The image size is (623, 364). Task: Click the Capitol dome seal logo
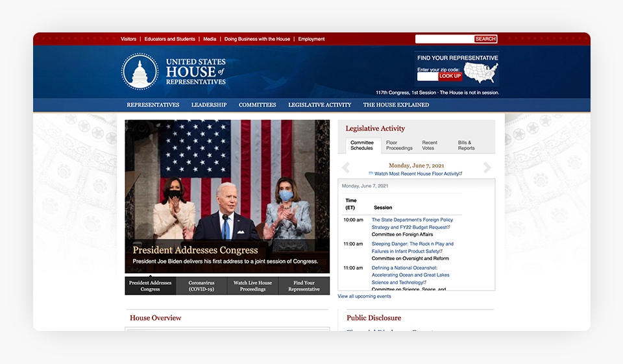pyautogui.click(x=140, y=71)
